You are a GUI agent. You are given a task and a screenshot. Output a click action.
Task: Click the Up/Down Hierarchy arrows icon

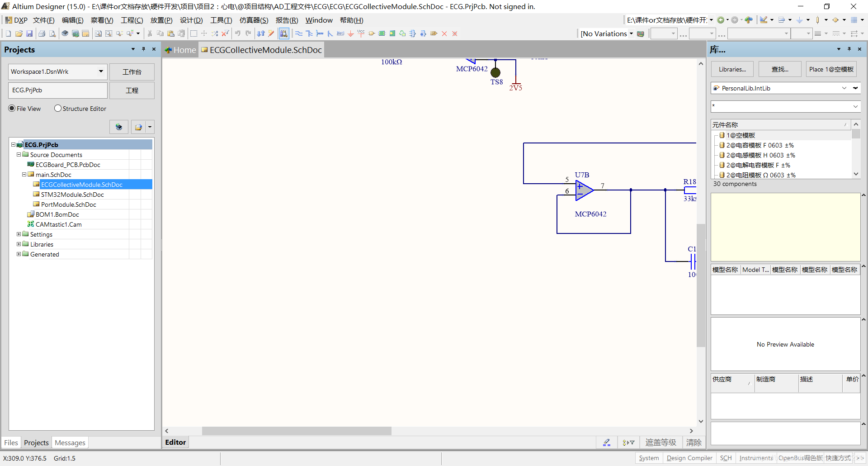261,33
